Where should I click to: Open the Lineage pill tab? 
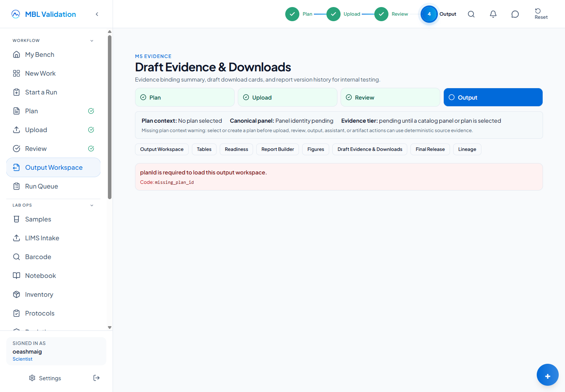tap(467, 149)
